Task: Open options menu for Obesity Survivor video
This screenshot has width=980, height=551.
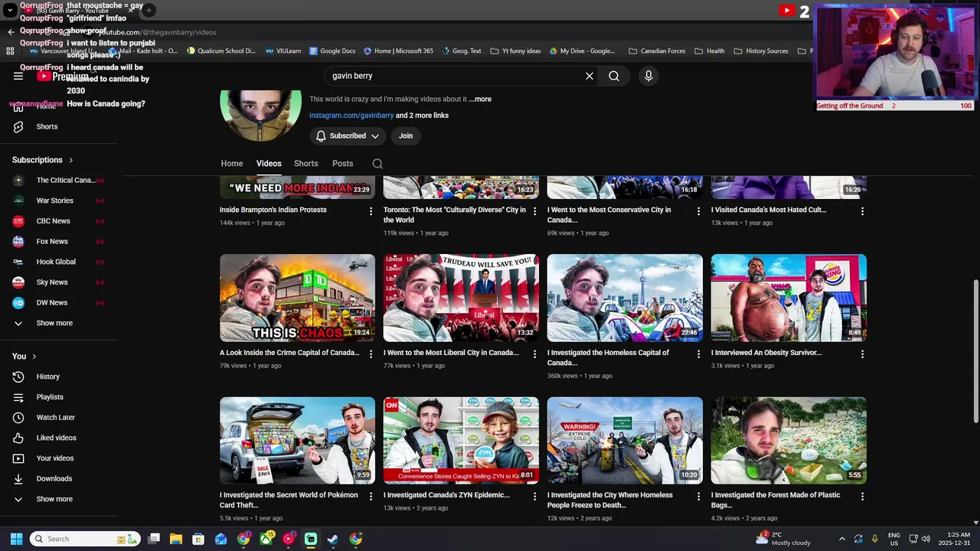Action: [x=862, y=354]
